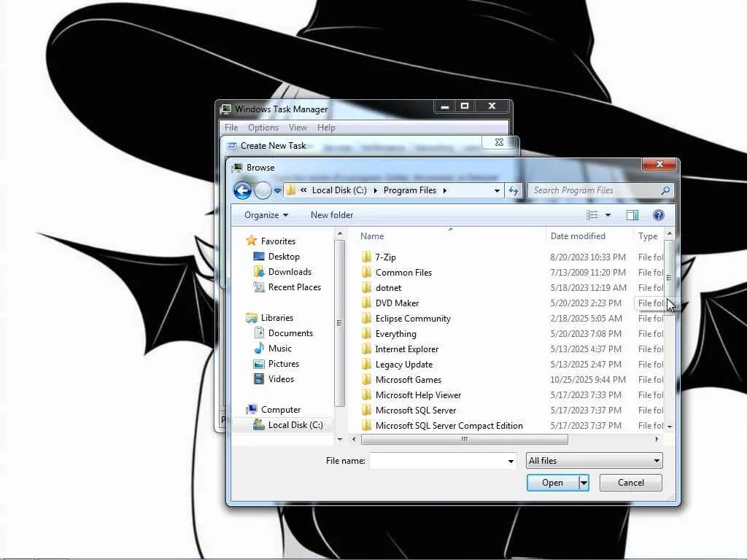The image size is (747, 560).
Task: Select Microsoft SQL Server Compact Edition folder icon
Action: [x=366, y=425]
